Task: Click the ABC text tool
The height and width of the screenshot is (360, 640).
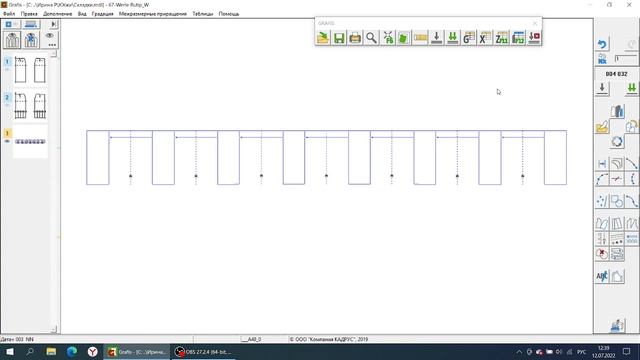Action: (x=602, y=276)
